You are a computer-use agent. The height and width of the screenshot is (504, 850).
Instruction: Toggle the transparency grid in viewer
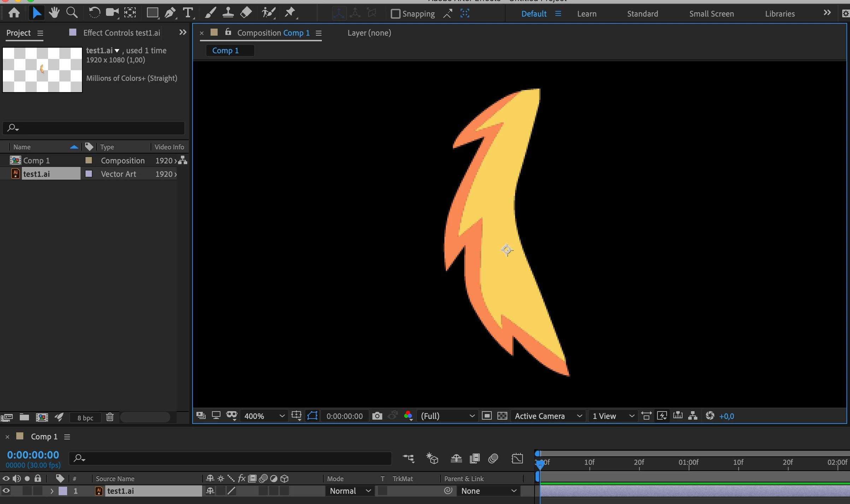tap(502, 416)
